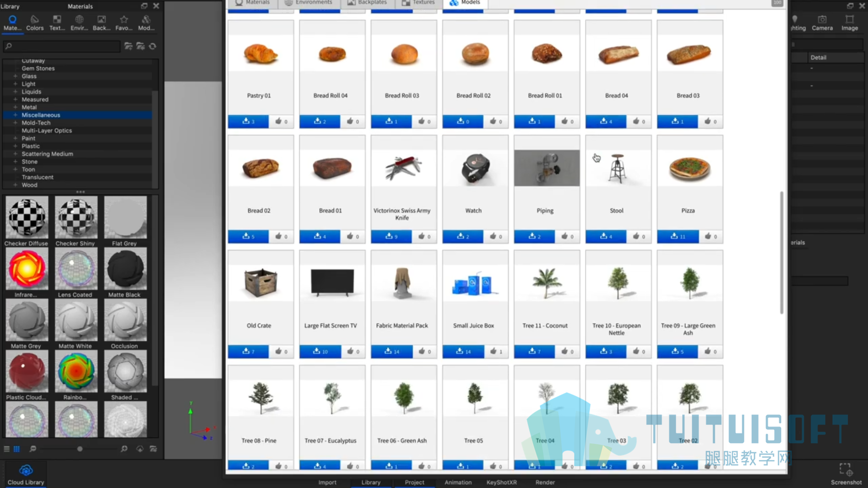This screenshot has height=488, width=868.
Task: Open the Backplates tab in the left Library panel
Action: click(102, 23)
